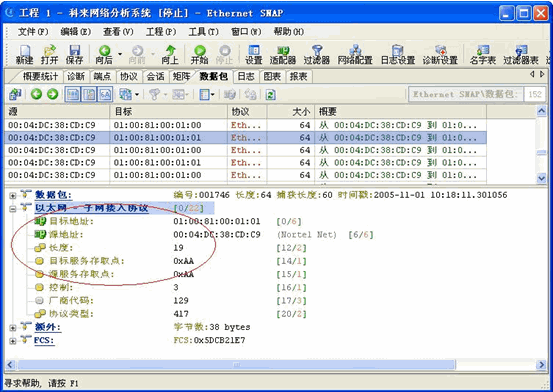Viewport: 553px width, 392px height.
Task: Toggle the packet list pane view button
Action: (73, 94)
